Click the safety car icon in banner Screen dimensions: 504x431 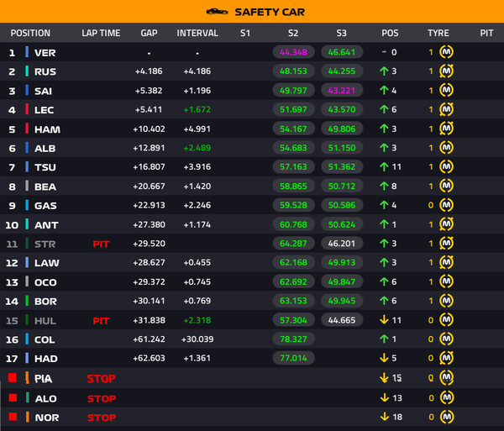click(x=217, y=13)
